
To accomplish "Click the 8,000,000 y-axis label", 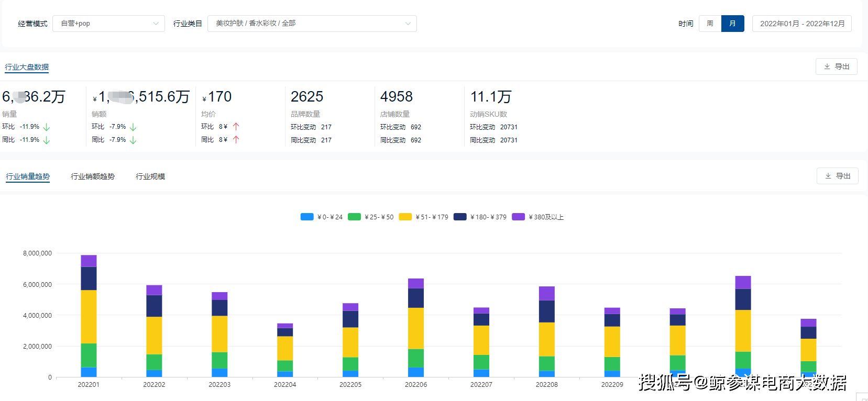I will pos(37,253).
